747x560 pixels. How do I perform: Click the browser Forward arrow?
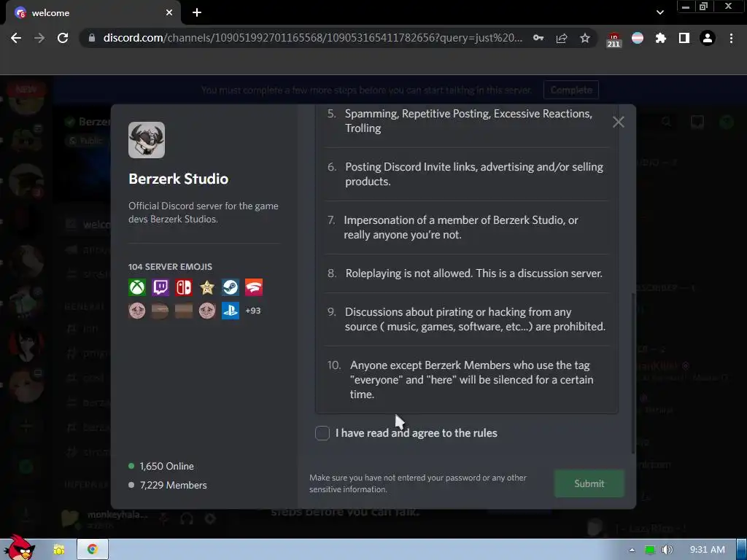39,38
